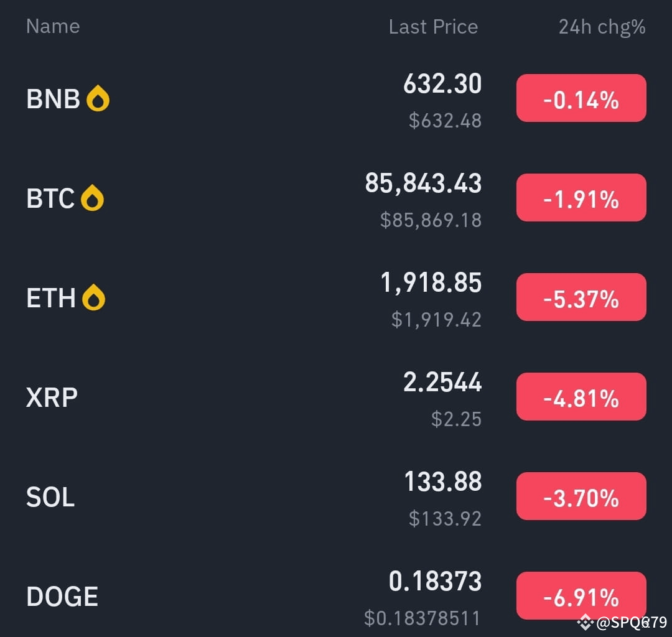Viewport: 672px width, 637px height.
Task: Click the -6.91% badge next to DOGE
Action: pos(581,595)
